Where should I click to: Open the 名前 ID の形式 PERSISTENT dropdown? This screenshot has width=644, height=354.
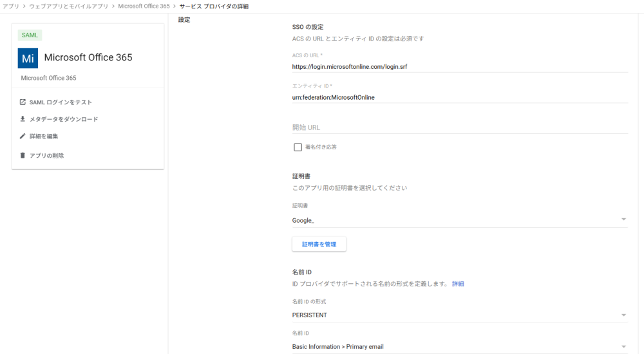623,315
